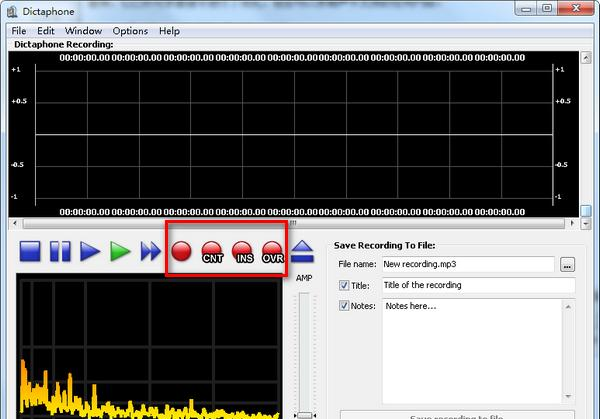Image resolution: width=600 pixels, height=419 pixels.
Task: Click the Notes box scroll-down arrow
Action: coord(568,396)
